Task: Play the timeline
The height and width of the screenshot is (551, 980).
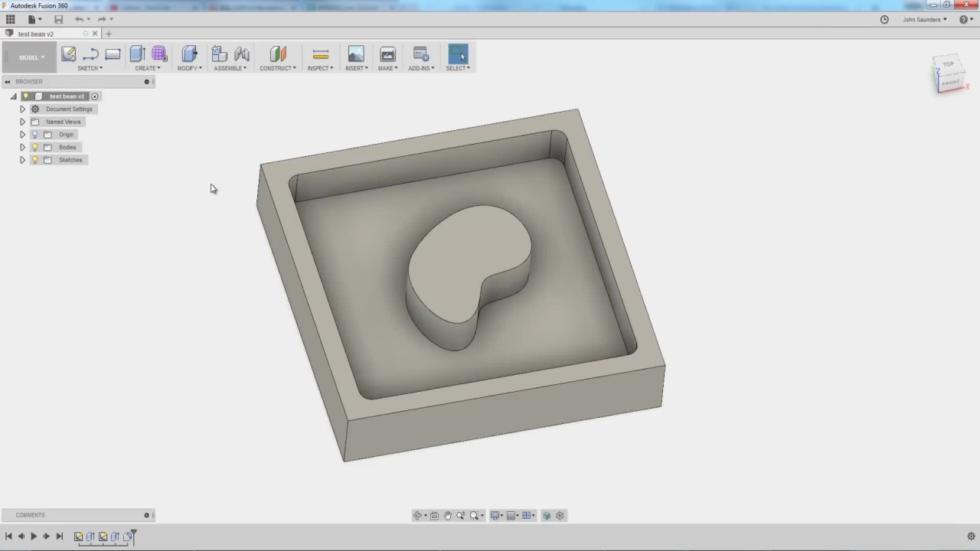Action: pos(34,536)
